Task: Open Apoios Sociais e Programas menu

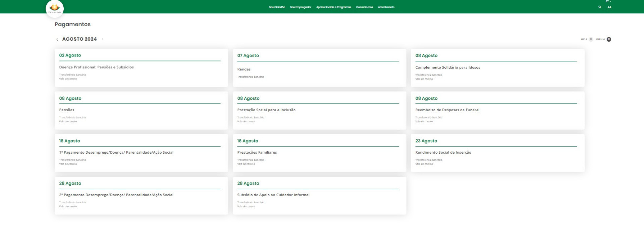Action: 334,7
